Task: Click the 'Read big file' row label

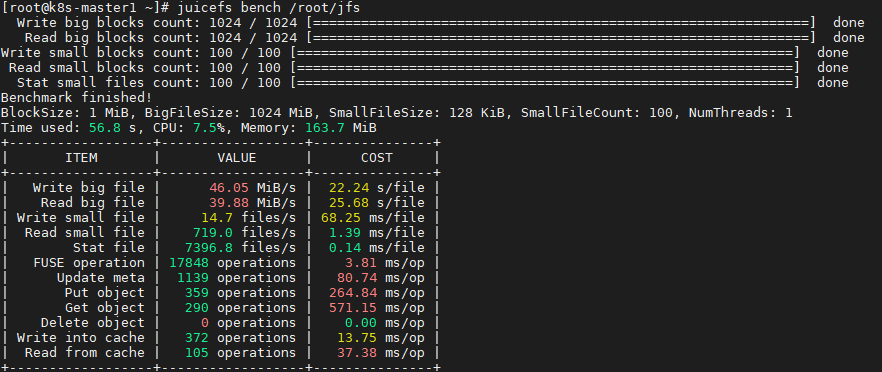Action: pyautogui.click(x=92, y=203)
